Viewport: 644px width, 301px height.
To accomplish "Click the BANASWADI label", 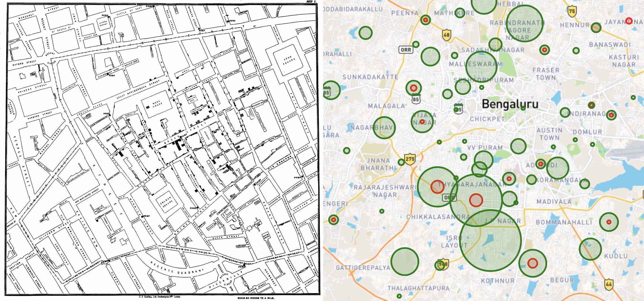I will tap(610, 45).
